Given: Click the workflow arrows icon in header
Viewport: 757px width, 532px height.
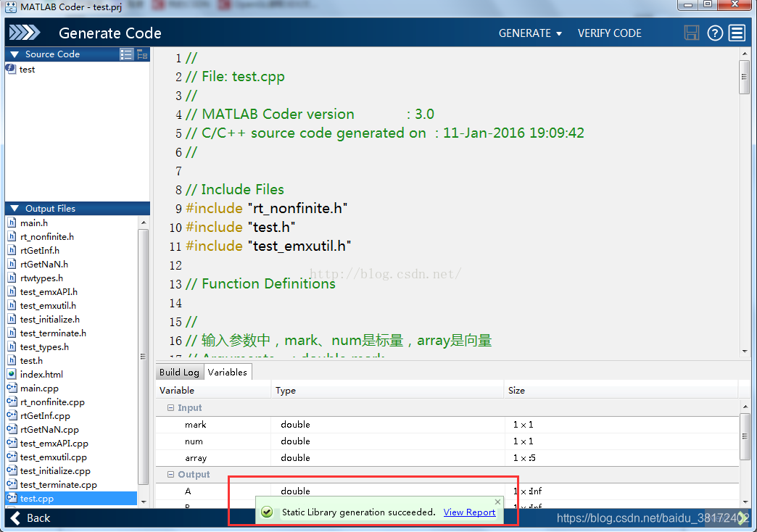Looking at the screenshot, I should (25, 33).
